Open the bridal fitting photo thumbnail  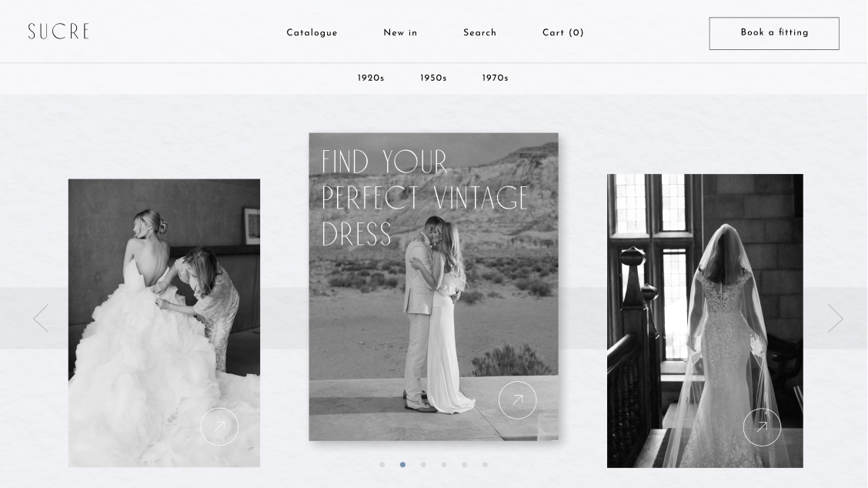164,323
